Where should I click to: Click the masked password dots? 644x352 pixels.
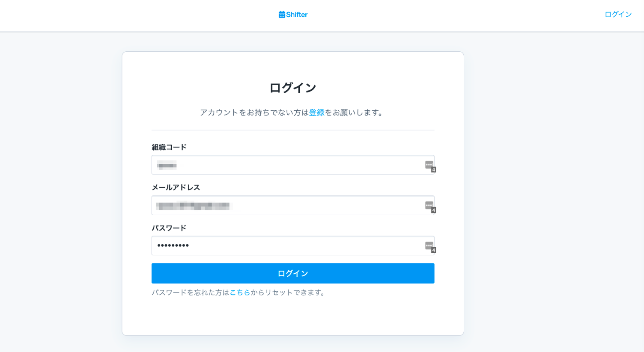point(173,246)
